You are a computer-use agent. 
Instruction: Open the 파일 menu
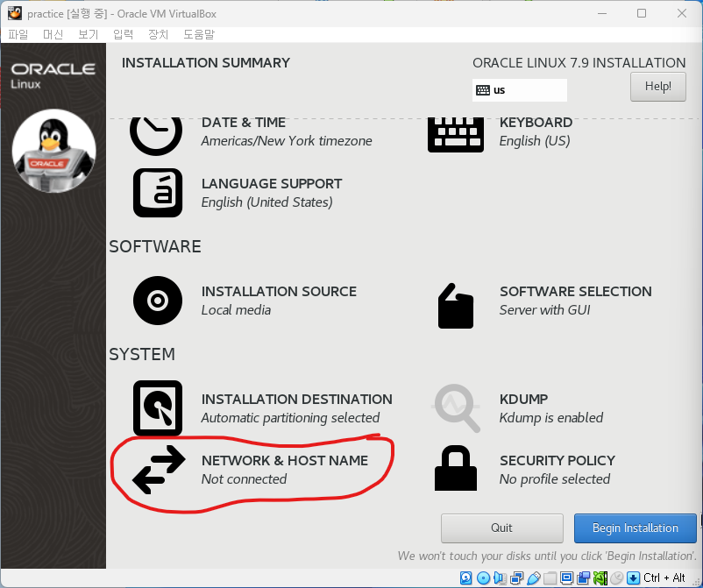pos(18,34)
